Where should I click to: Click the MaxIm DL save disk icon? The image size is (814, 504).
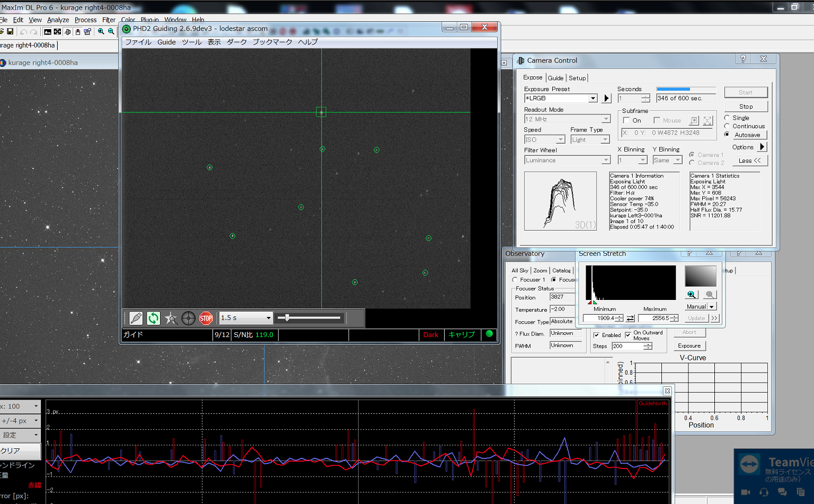click(10, 32)
